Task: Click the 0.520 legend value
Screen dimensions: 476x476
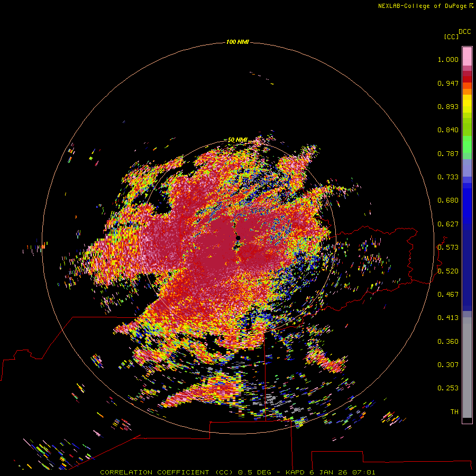Action: pyautogui.click(x=448, y=271)
